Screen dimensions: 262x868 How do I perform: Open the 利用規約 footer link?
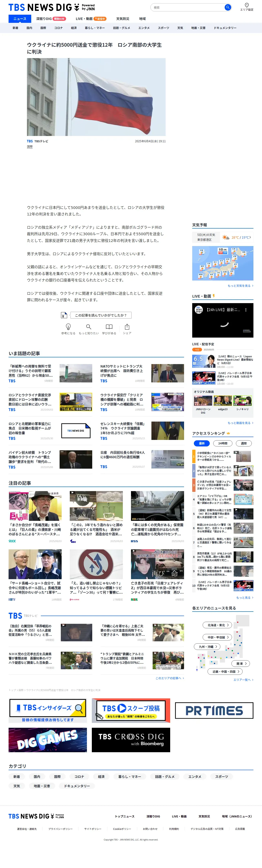(174, 829)
